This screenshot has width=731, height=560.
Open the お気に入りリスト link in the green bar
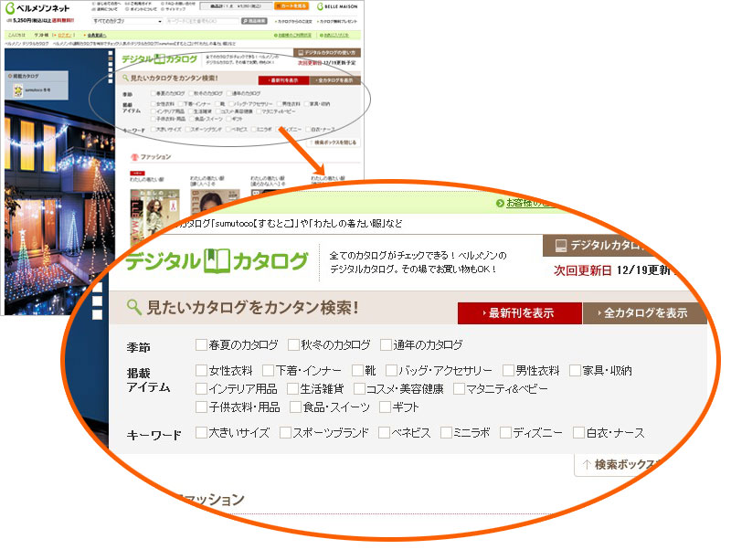pyautogui.click(x=335, y=35)
